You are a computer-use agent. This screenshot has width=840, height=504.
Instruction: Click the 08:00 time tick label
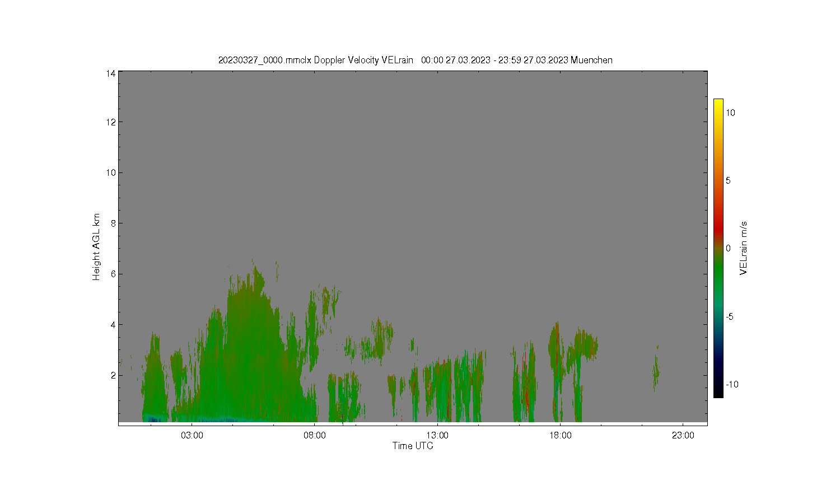[315, 436]
